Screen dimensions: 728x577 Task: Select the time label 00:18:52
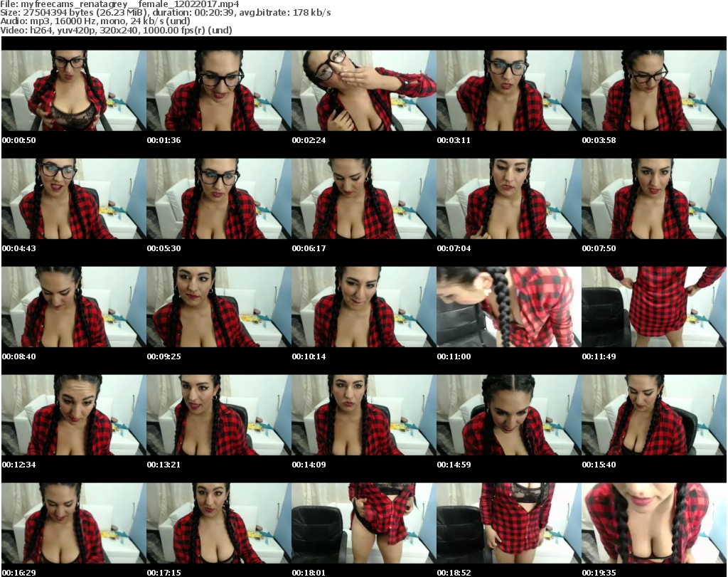coord(454,573)
